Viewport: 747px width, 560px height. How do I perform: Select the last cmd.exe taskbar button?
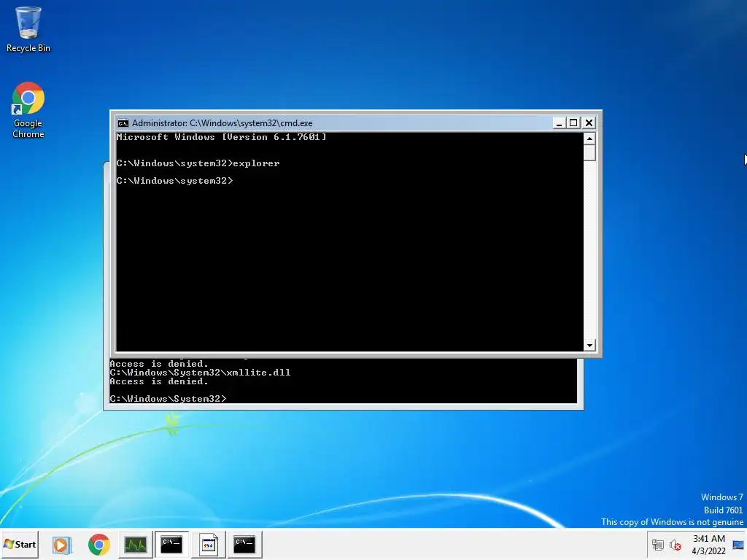tap(244, 544)
